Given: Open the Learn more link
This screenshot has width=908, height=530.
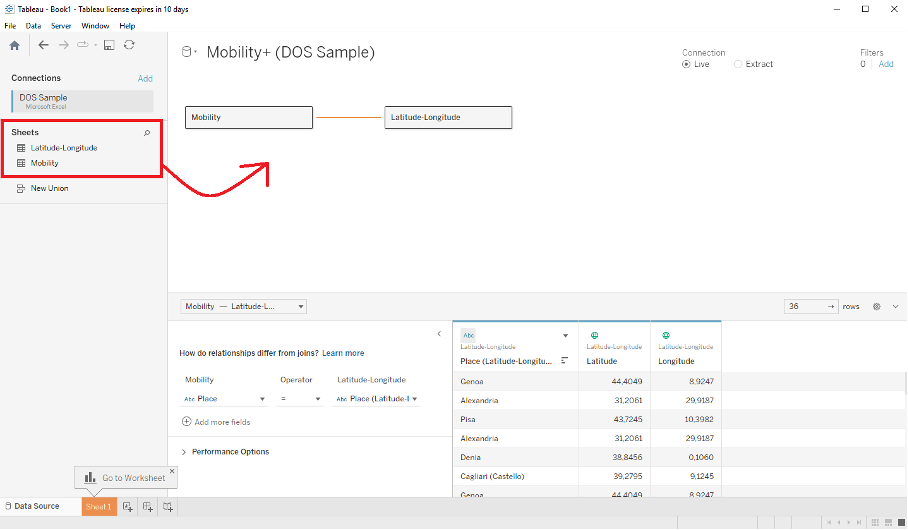Looking at the screenshot, I should pyautogui.click(x=343, y=353).
